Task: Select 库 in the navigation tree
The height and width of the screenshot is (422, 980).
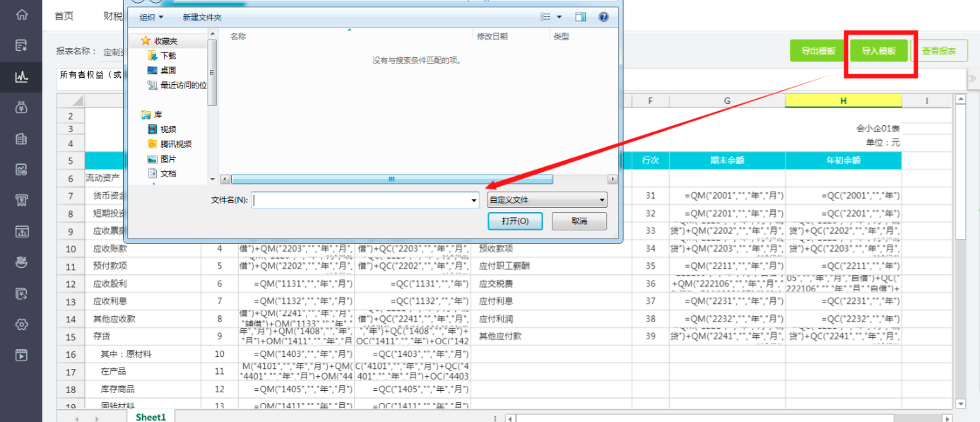Action: pos(152,115)
